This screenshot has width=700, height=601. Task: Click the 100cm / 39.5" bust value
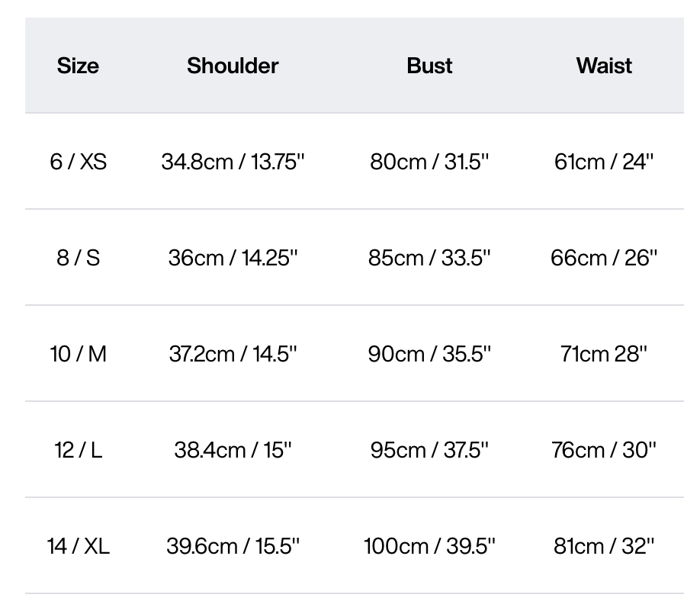[429, 546]
